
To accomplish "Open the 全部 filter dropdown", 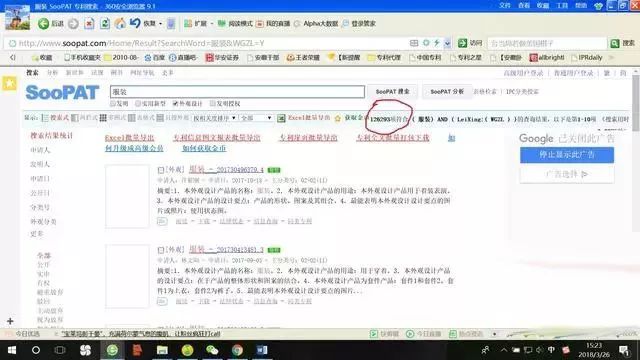I will point(256,118).
